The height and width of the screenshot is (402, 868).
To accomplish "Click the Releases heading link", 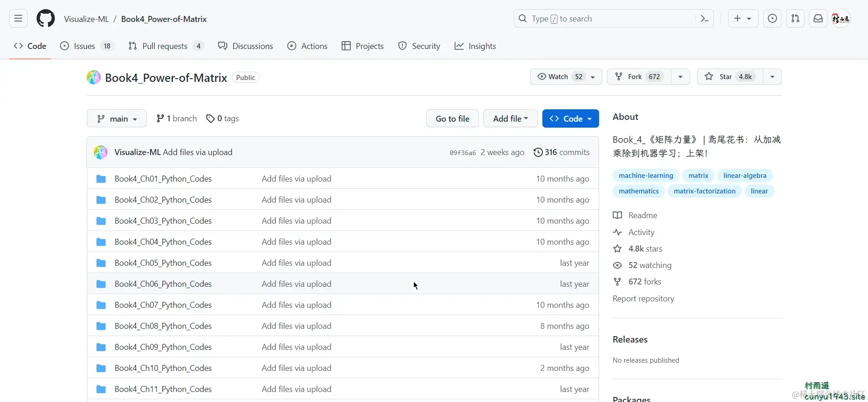I will click(x=630, y=339).
